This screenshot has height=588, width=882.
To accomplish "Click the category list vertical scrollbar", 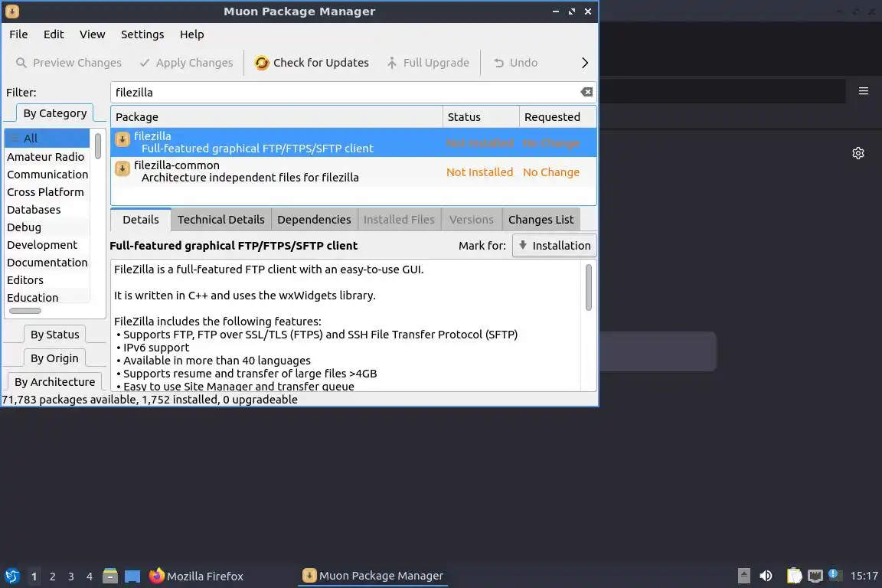I will click(x=98, y=145).
